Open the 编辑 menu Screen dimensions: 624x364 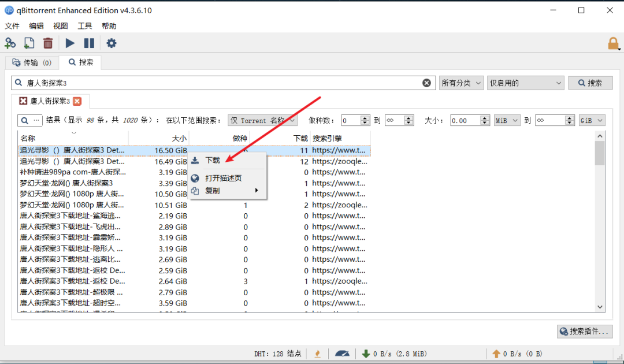coord(36,26)
